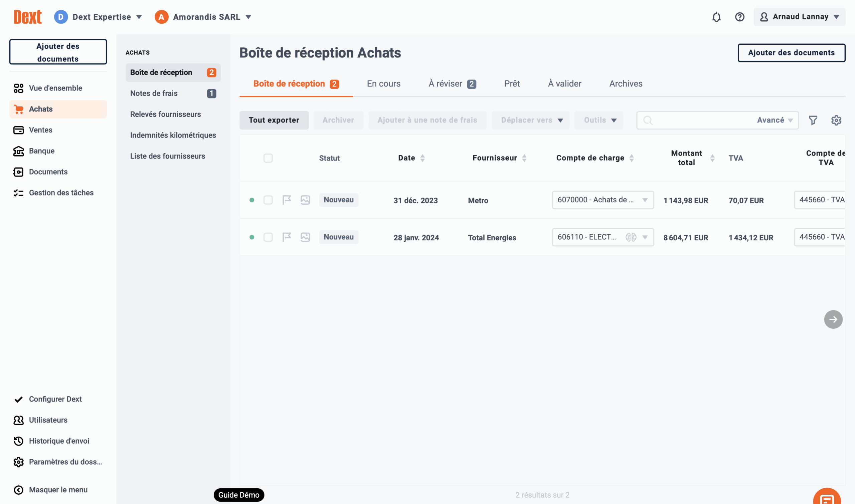Sort by the Date column header
This screenshot has width=855, height=504.
click(x=411, y=158)
